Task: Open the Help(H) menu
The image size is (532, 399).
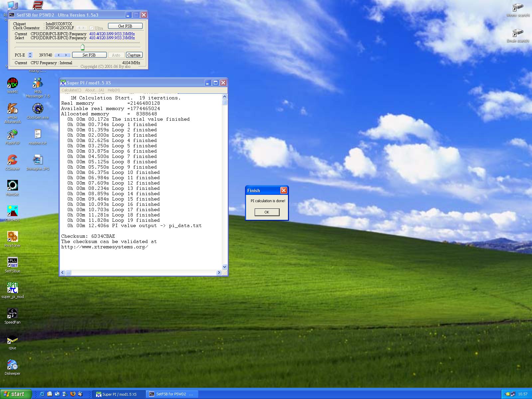Action: point(114,90)
